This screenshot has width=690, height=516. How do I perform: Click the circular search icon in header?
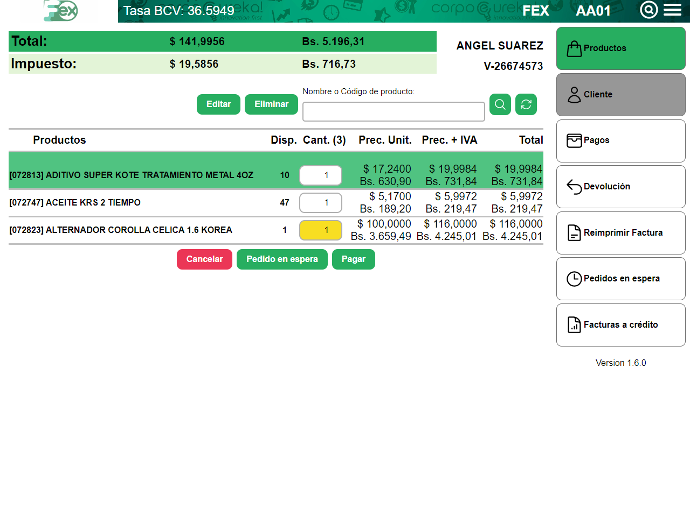tap(648, 11)
